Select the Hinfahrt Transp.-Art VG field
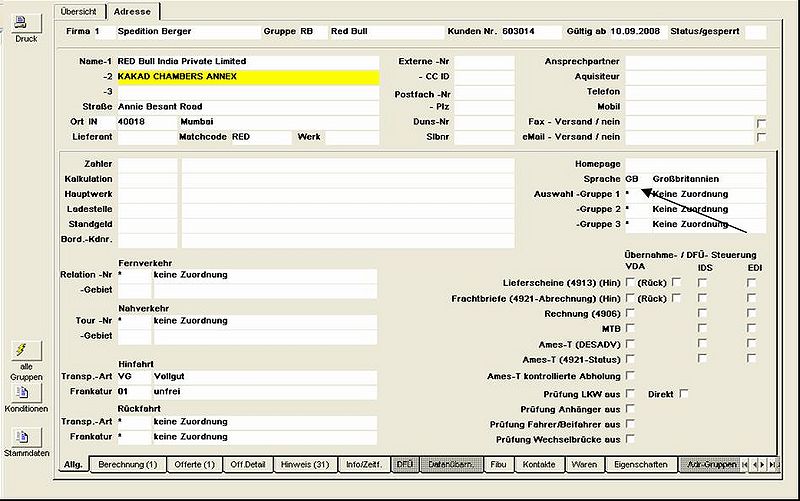This screenshot has width=800, height=501. [134, 377]
